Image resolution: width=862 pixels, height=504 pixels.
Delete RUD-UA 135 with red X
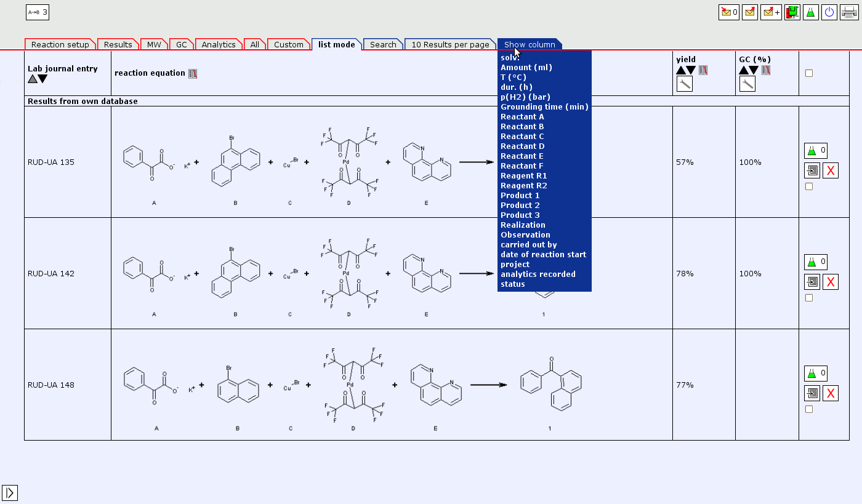[831, 170]
